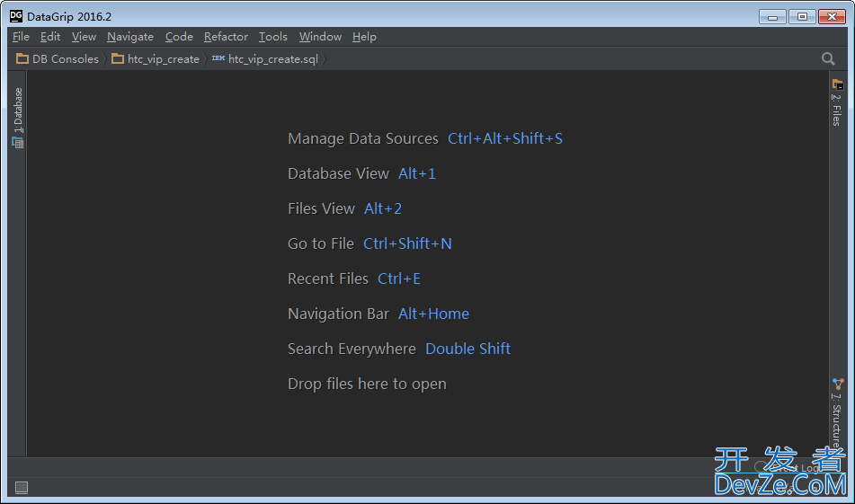
Task: Show the 1: Database side panel
Action: pos(18,111)
